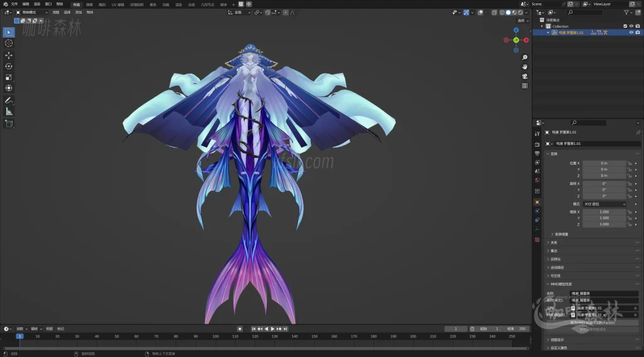
Task: Open the Help menu
Action: (x=60, y=4)
